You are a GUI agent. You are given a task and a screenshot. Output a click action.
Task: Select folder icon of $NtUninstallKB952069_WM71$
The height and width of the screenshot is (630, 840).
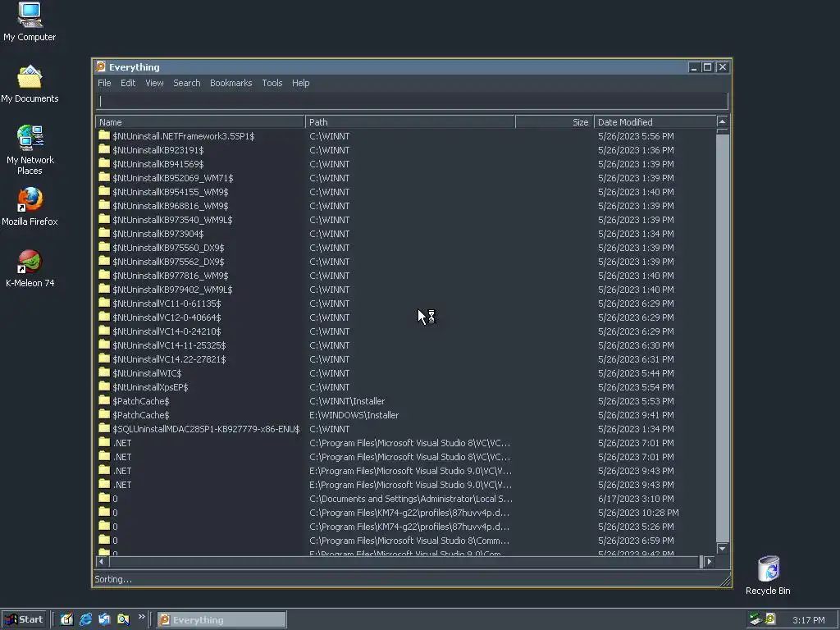click(x=104, y=177)
